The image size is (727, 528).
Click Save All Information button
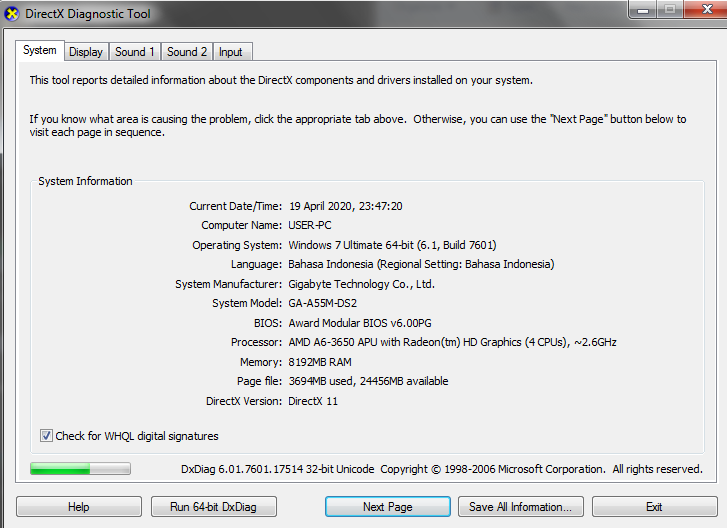[x=521, y=507]
